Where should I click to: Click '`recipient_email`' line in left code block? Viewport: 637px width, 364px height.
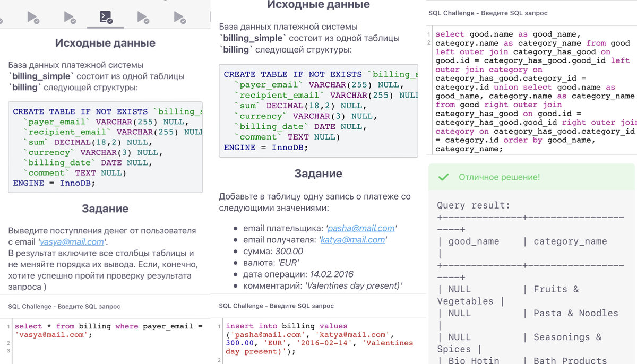pyautogui.click(x=113, y=132)
